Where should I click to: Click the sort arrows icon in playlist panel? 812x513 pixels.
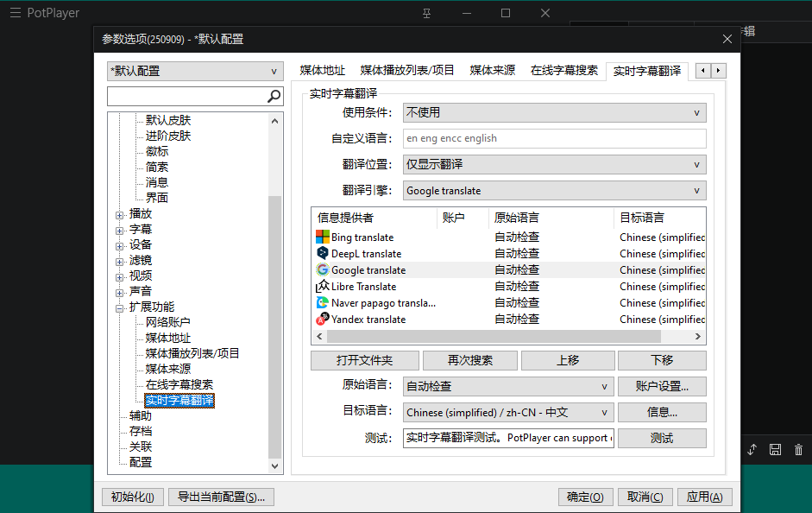pyautogui.click(x=752, y=449)
